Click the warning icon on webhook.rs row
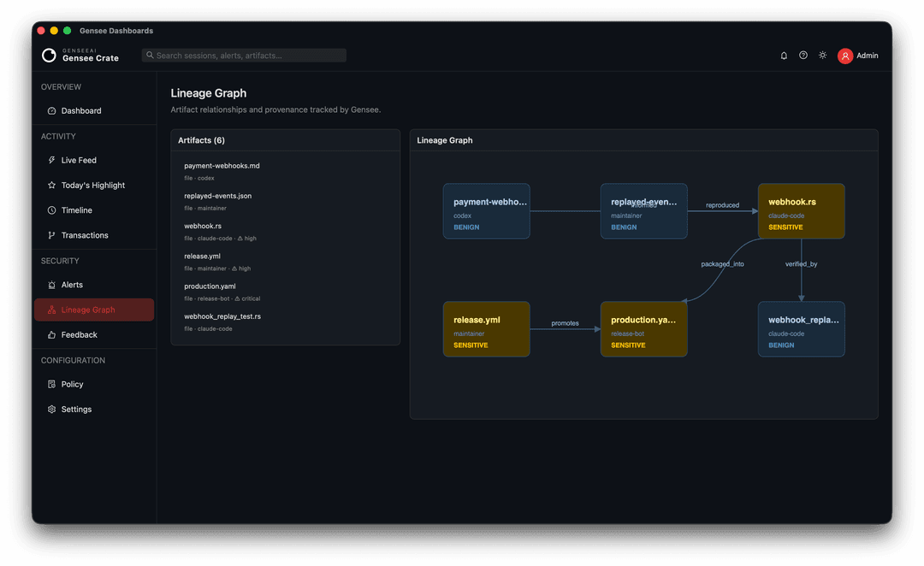Screen dimensions: 924x566 click(240, 239)
